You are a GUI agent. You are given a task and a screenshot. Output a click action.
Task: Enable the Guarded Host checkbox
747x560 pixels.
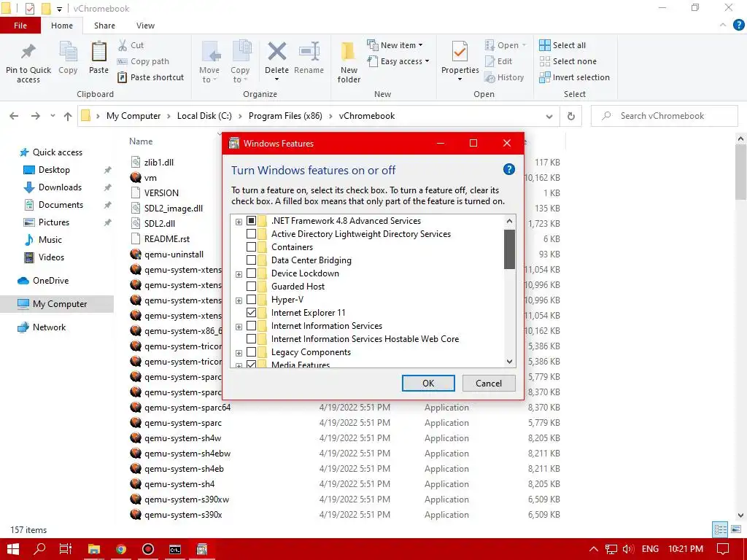[x=251, y=286]
